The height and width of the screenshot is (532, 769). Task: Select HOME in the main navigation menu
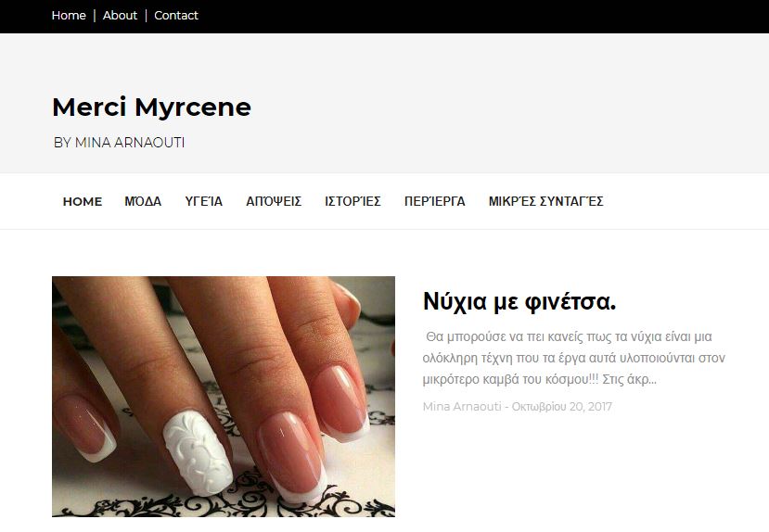(x=83, y=201)
